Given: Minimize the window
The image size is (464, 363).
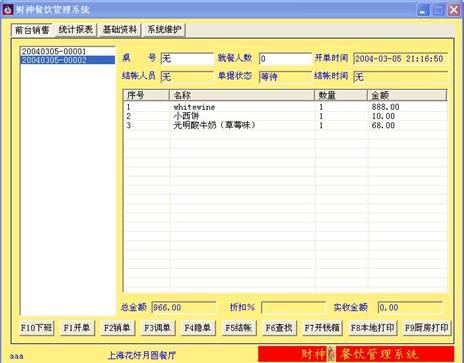Looking at the screenshot, I should pyautogui.click(x=423, y=10).
